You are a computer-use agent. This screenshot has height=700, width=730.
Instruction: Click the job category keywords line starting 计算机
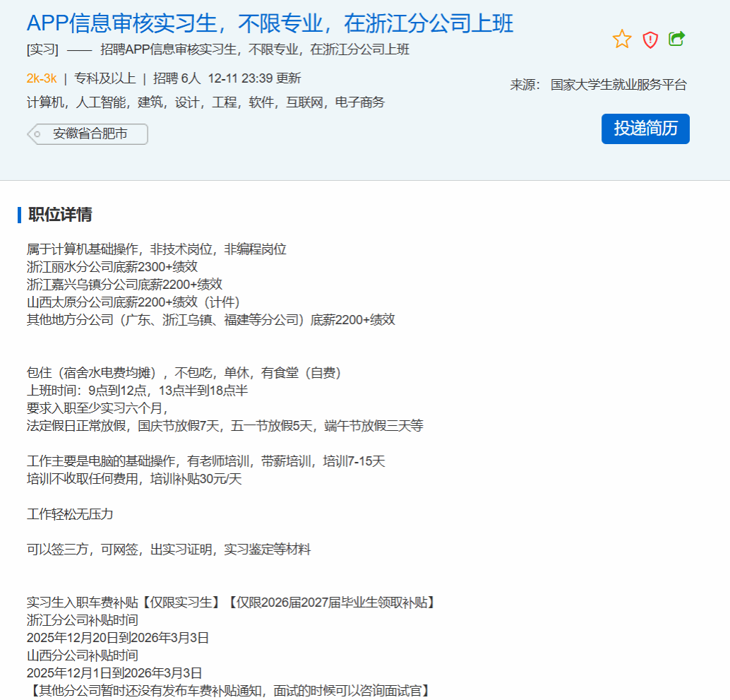pos(205,102)
